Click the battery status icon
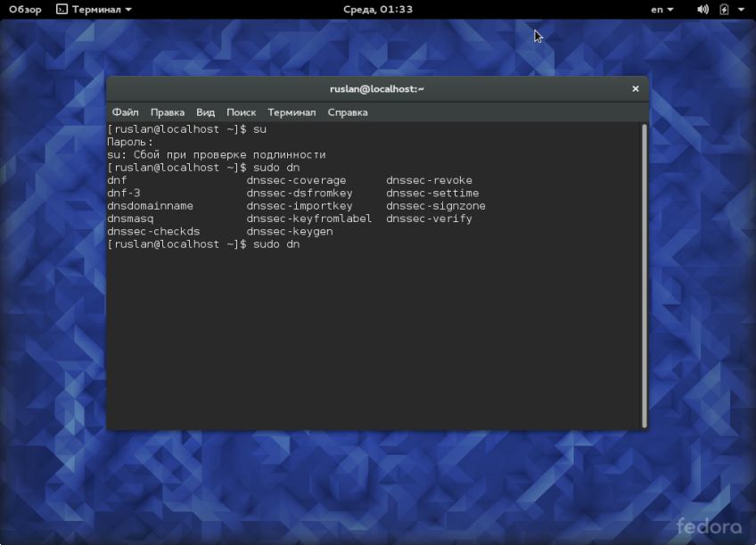Viewport: 756px width, 545px height. click(x=724, y=9)
